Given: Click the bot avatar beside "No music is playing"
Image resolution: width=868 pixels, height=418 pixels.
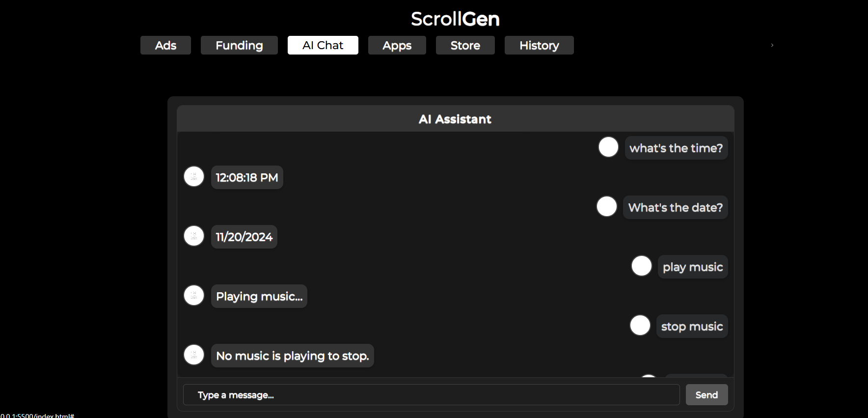Looking at the screenshot, I should pos(194,355).
